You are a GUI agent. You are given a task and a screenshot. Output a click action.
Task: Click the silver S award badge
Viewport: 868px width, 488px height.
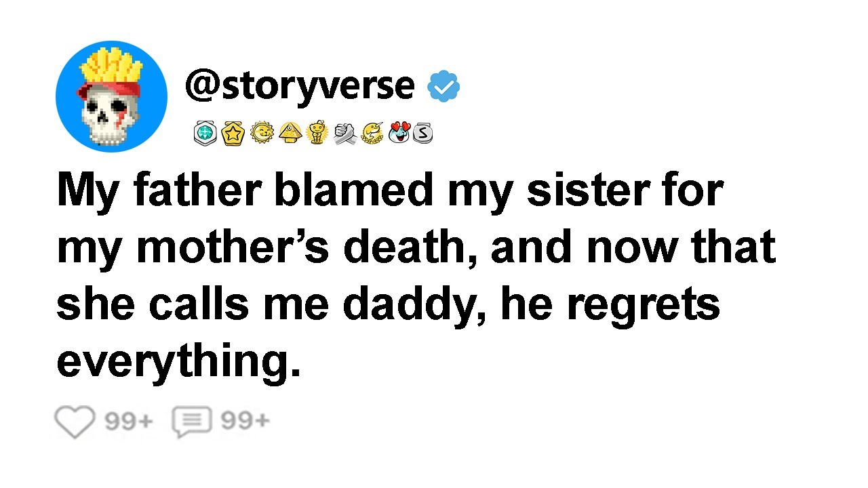[x=422, y=134]
